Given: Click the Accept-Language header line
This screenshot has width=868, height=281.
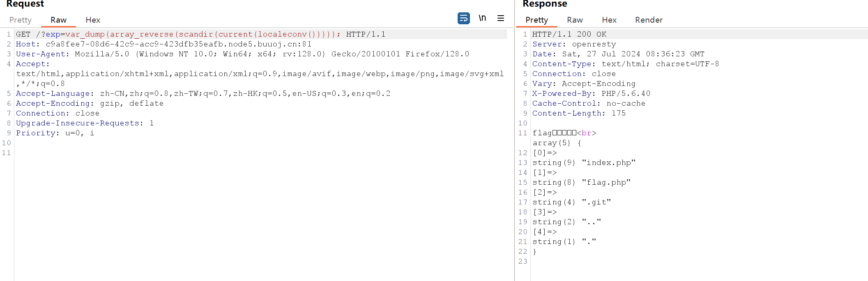Looking at the screenshot, I should (x=203, y=93).
